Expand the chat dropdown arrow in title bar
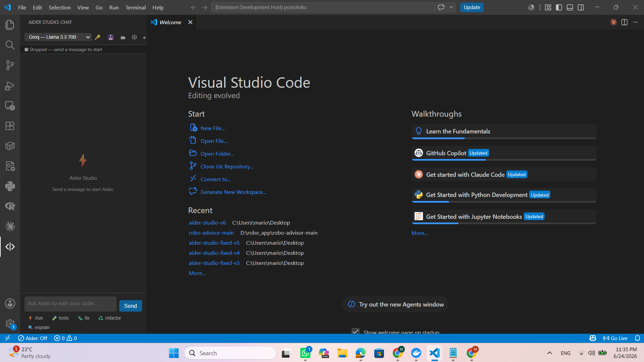Screen dimensions: 644x362 [451, 7]
